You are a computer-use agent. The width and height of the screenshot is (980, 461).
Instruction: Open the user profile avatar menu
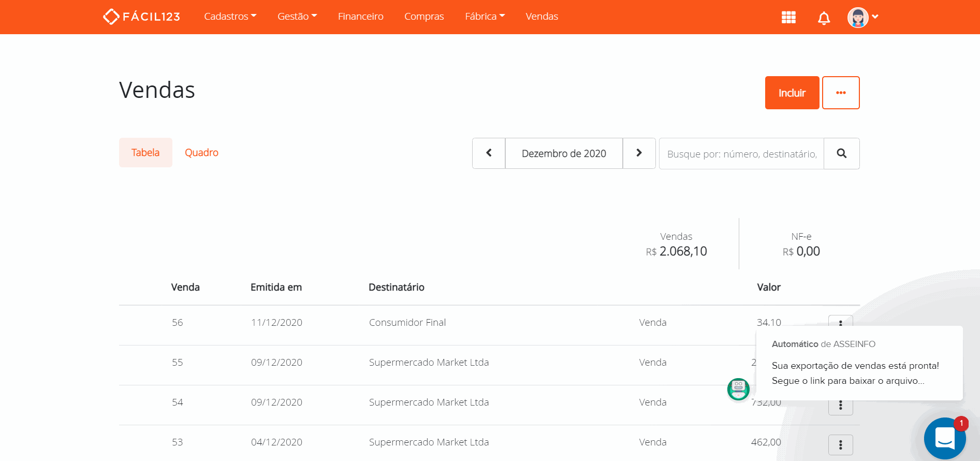coord(862,17)
